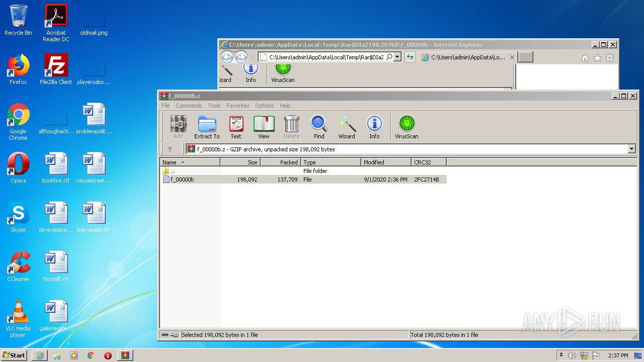644x362 pixels.
Task: Launch CCleaner desktop shortcut
Action: coord(18,266)
